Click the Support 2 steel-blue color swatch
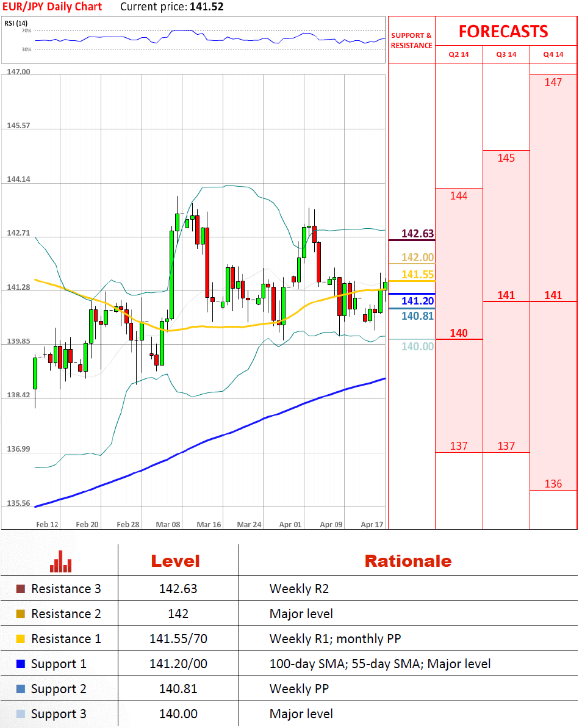This screenshot has height=728, width=582. click(x=20, y=689)
